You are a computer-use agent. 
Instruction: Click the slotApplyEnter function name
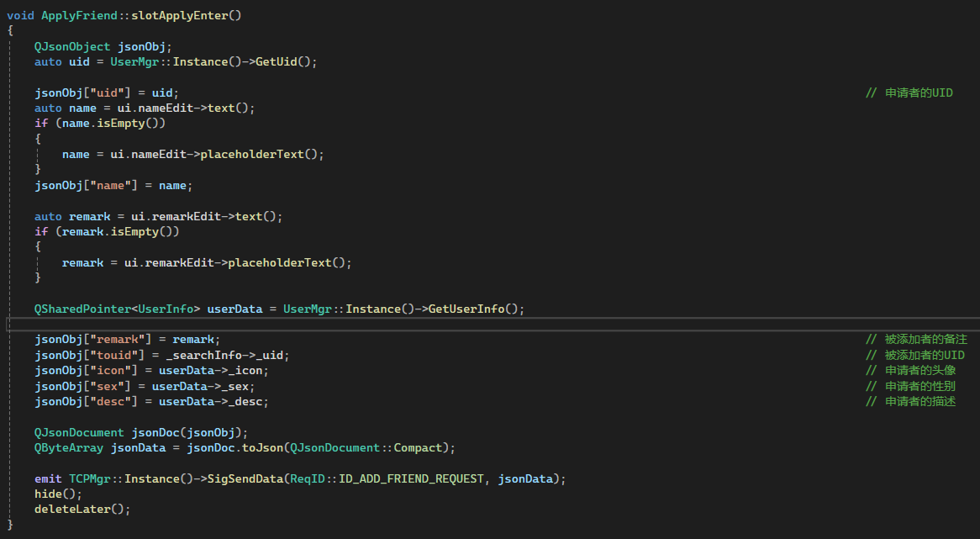[179, 16]
